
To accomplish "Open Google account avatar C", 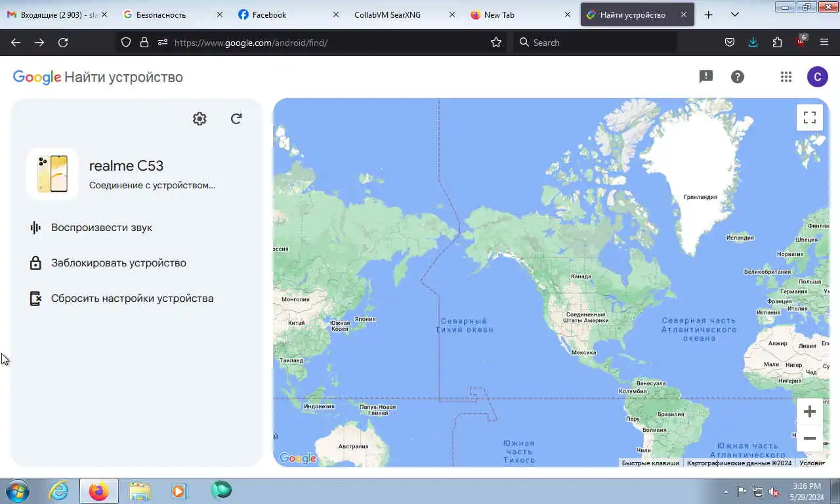I will point(817,77).
